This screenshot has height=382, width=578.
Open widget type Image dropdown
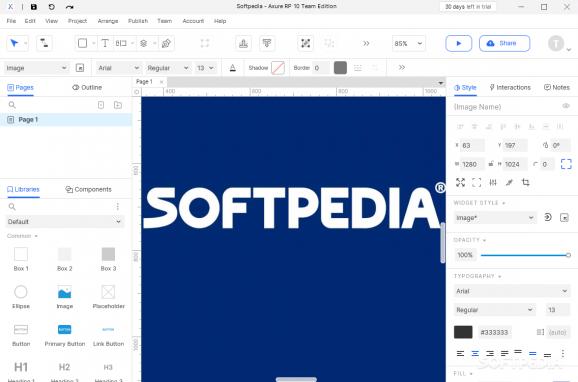(36, 68)
